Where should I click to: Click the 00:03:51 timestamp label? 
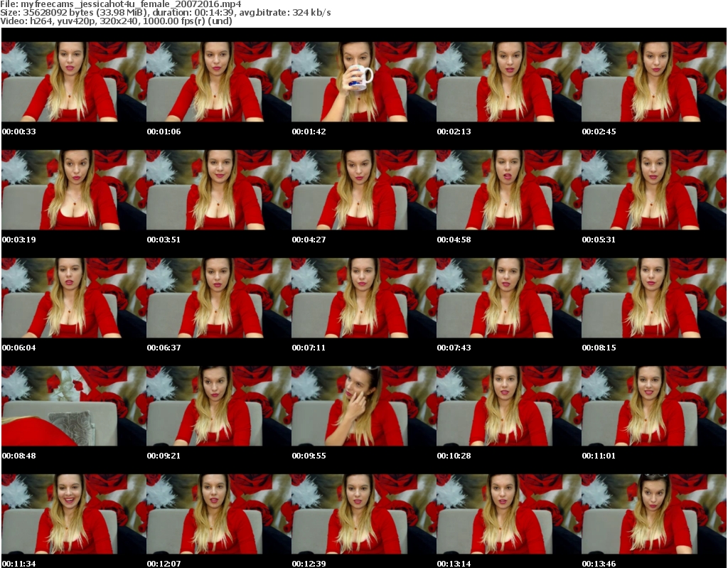tap(164, 240)
